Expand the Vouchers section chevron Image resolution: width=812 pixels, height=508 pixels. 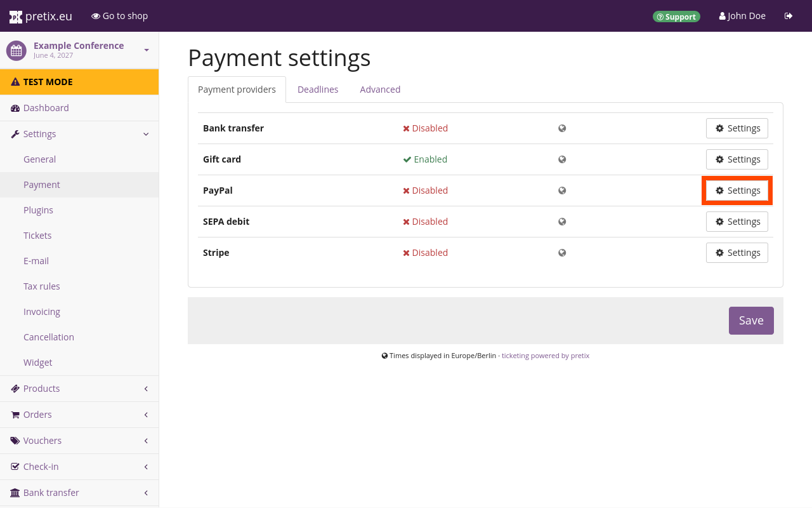[x=146, y=441]
